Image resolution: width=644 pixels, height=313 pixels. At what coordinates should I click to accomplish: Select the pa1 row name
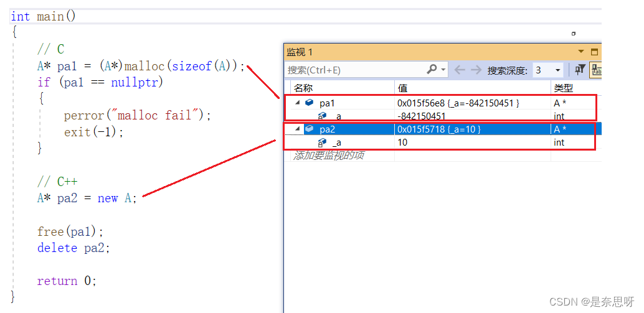click(327, 103)
